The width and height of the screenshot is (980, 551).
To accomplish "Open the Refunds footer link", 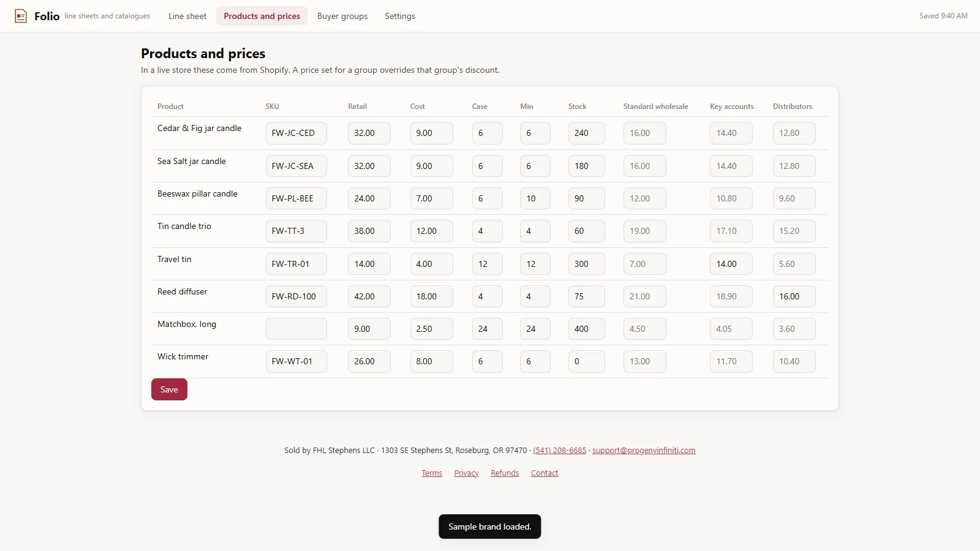I will [505, 473].
